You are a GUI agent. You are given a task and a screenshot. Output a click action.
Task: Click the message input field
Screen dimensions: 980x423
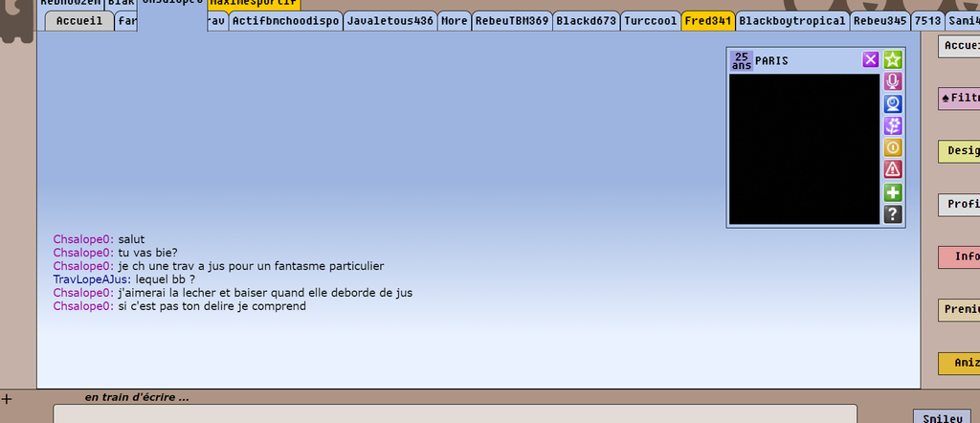455,413
